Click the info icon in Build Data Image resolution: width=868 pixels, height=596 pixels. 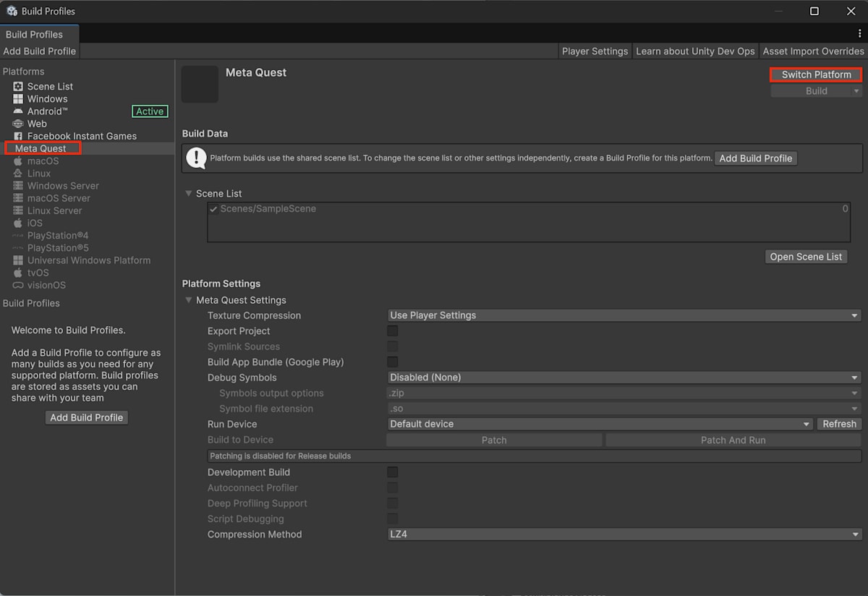pyautogui.click(x=196, y=158)
